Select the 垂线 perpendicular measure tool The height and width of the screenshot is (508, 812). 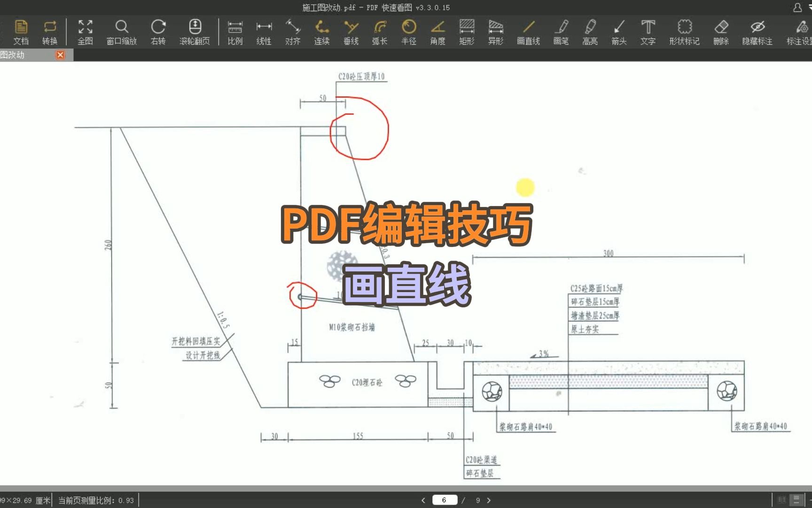pos(351,31)
